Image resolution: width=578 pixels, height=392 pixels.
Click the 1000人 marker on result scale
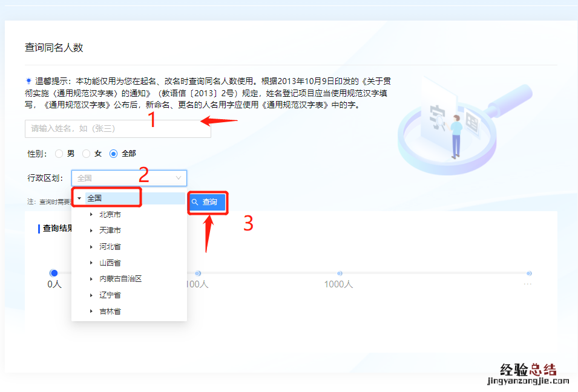click(x=340, y=273)
